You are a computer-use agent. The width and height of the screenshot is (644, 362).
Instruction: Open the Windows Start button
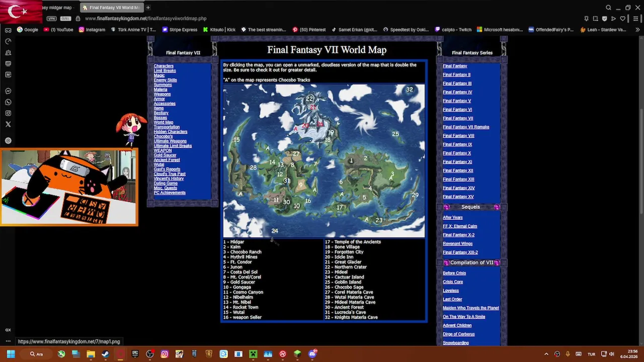tap(11, 354)
